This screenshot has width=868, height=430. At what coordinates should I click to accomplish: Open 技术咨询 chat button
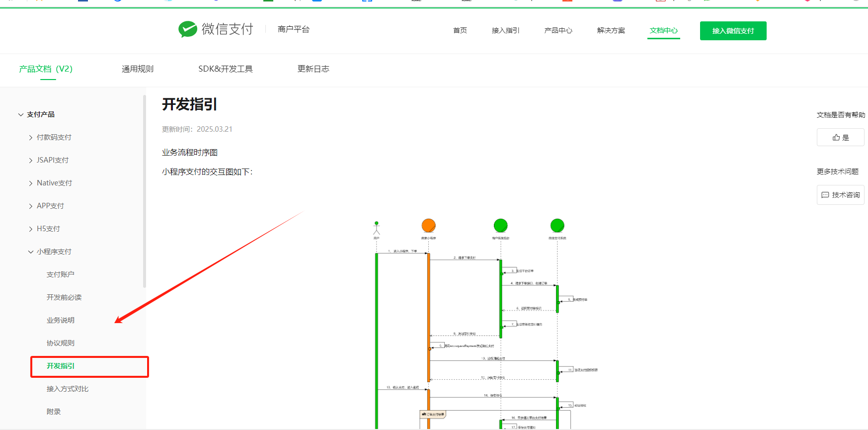coord(840,195)
